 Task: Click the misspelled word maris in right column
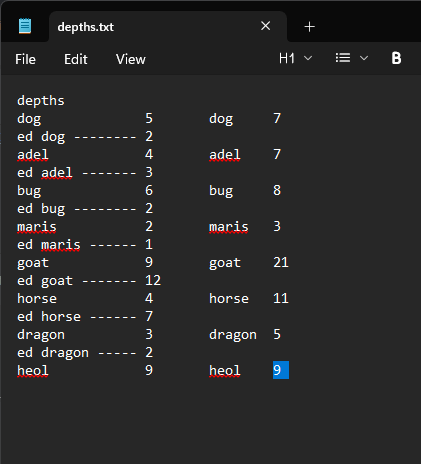[229, 227]
